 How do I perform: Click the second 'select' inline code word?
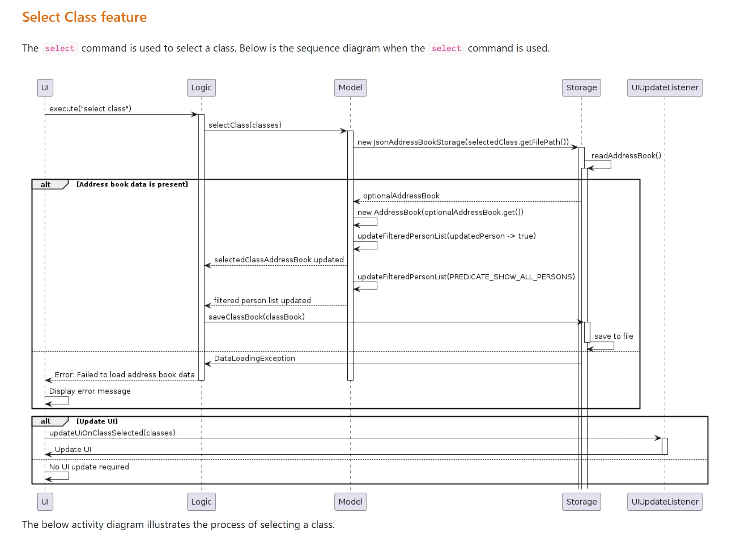(446, 49)
